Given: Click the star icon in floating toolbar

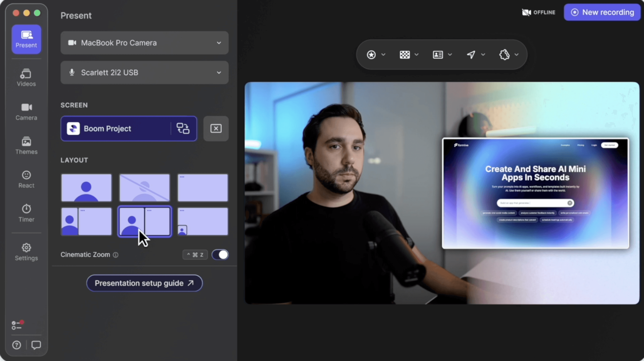Looking at the screenshot, I should click(x=371, y=55).
